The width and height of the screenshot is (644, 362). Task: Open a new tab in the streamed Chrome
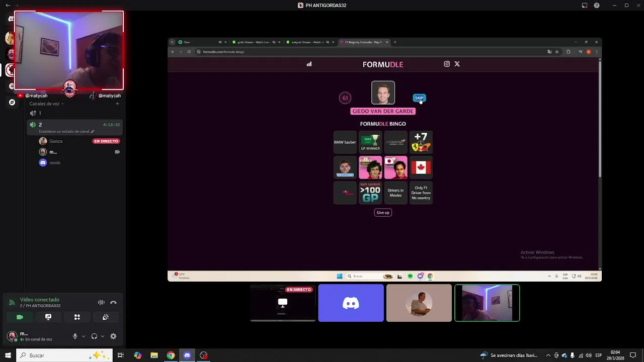[395, 42]
